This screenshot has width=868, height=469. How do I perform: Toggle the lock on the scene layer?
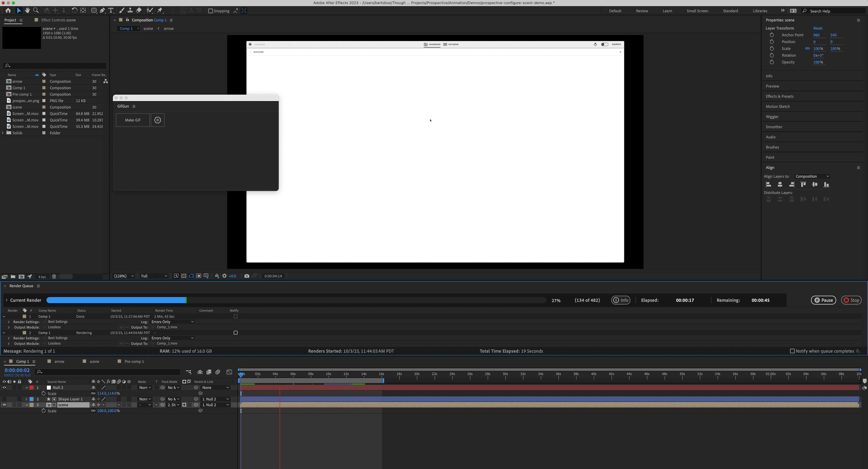click(x=19, y=405)
